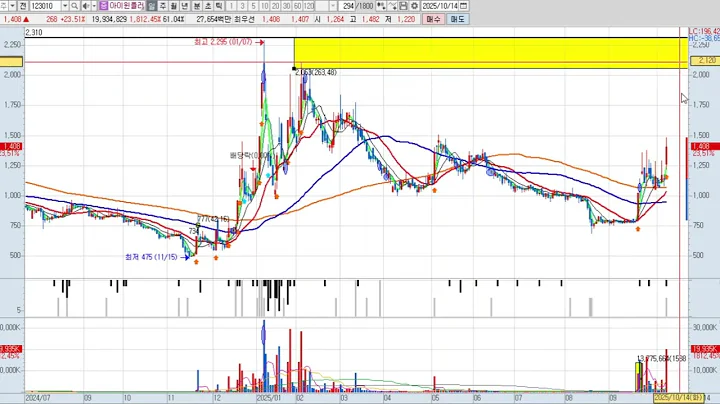This screenshot has height=404, width=720.
Task: Click the 매수 buy button
Action: (433, 19)
